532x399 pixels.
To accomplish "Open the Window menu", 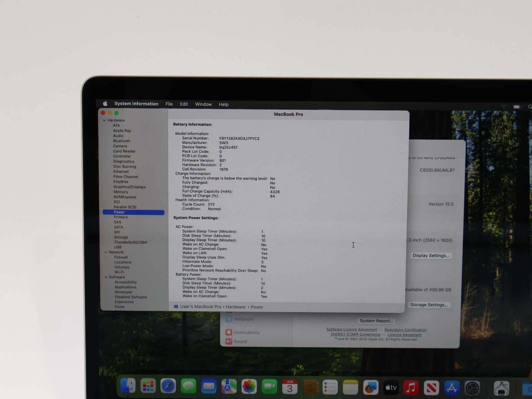I will pos(203,104).
